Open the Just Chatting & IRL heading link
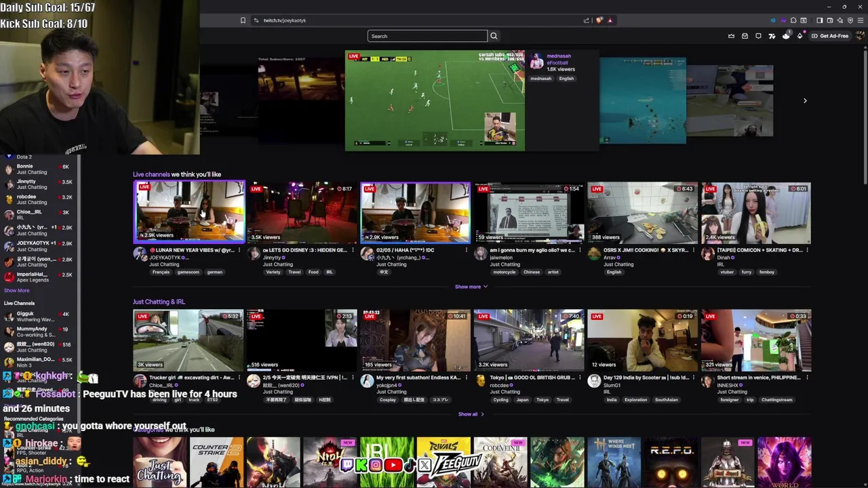This screenshot has width=868, height=488. [x=159, y=302]
